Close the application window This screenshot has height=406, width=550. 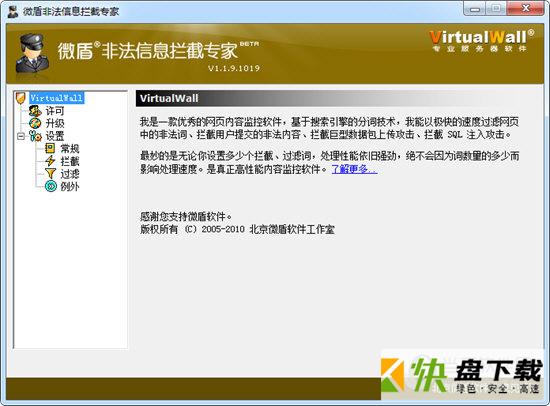coord(525,9)
